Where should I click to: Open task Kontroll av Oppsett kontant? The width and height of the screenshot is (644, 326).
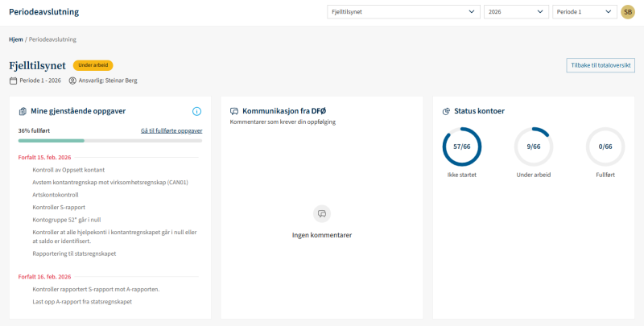(68, 170)
